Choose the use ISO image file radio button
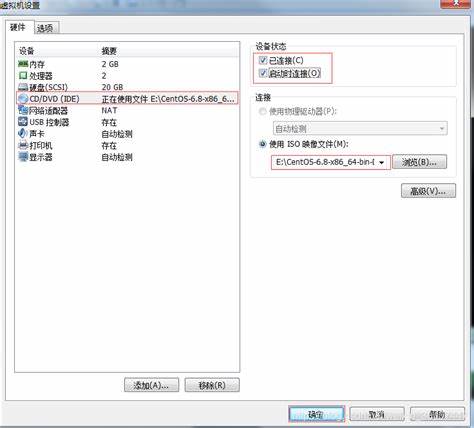 [263, 144]
